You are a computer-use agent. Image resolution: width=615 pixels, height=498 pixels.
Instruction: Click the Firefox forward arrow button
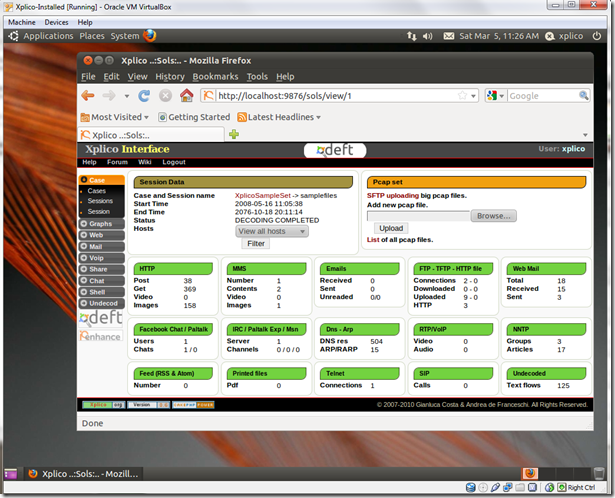[109, 96]
